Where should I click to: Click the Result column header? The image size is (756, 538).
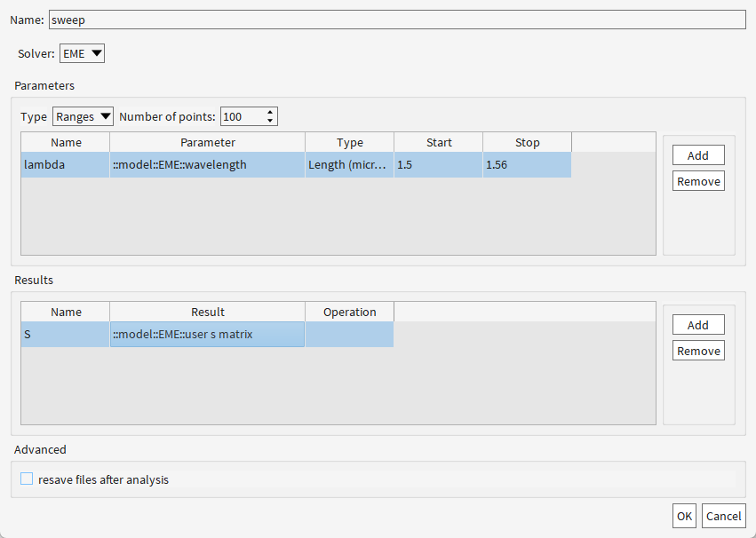click(x=207, y=313)
